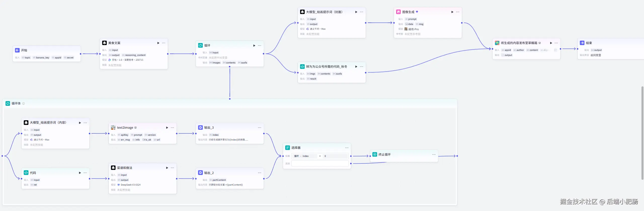644x211 pixels.
Task: Click the 美食文案 node icon
Action: [104, 43]
